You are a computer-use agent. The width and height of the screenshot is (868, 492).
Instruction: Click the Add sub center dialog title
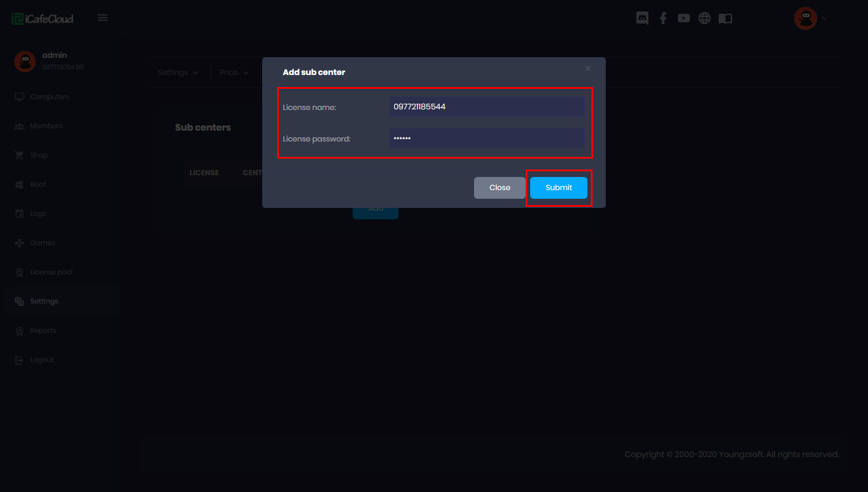pos(314,72)
